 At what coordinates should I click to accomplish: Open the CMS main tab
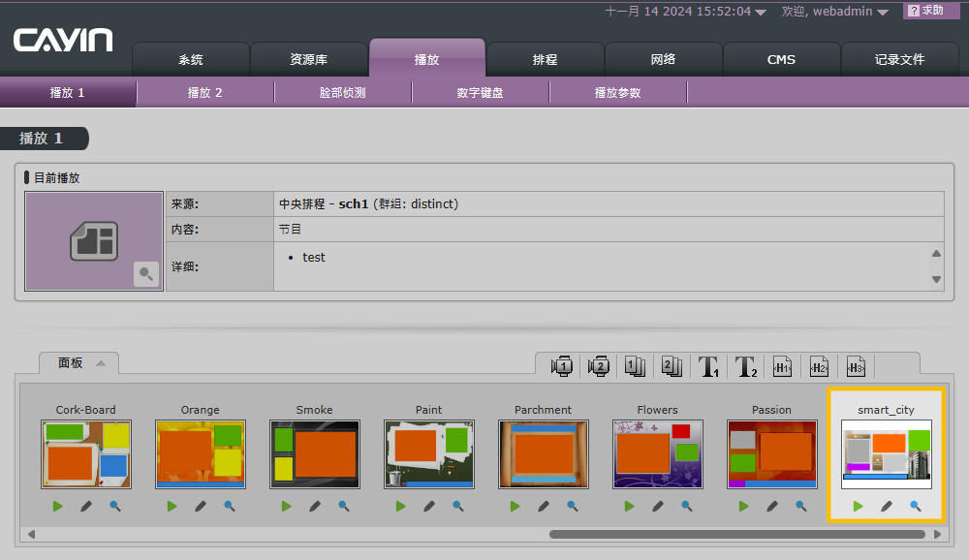click(x=781, y=59)
